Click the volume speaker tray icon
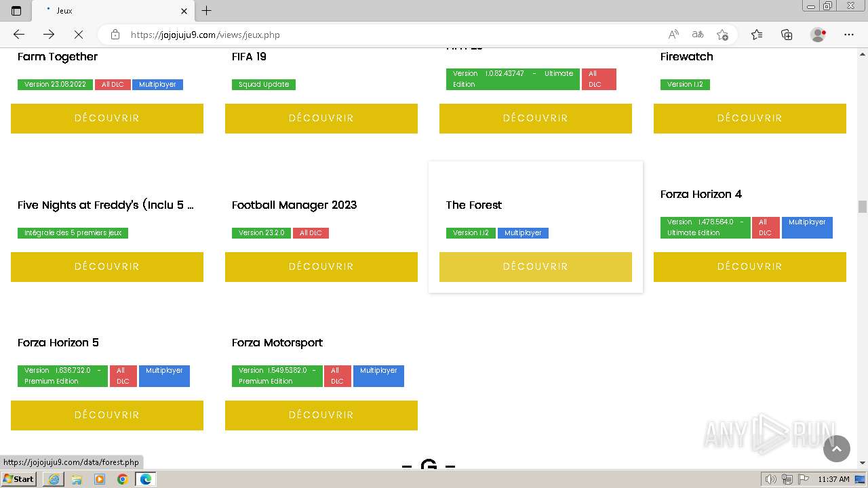This screenshot has width=868, height=488. [770, 479]
